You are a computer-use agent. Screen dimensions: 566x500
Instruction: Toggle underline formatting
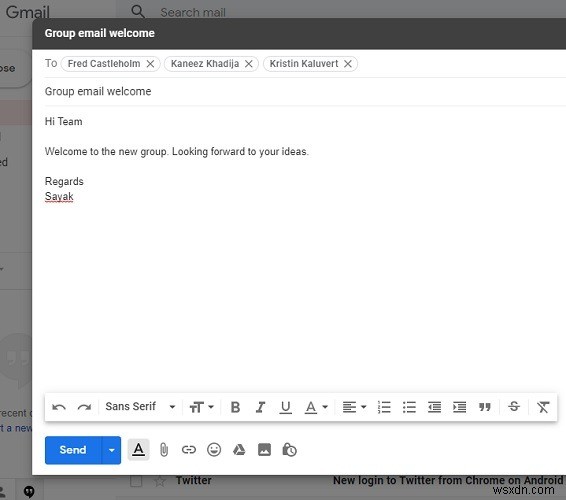click(286, 407)
